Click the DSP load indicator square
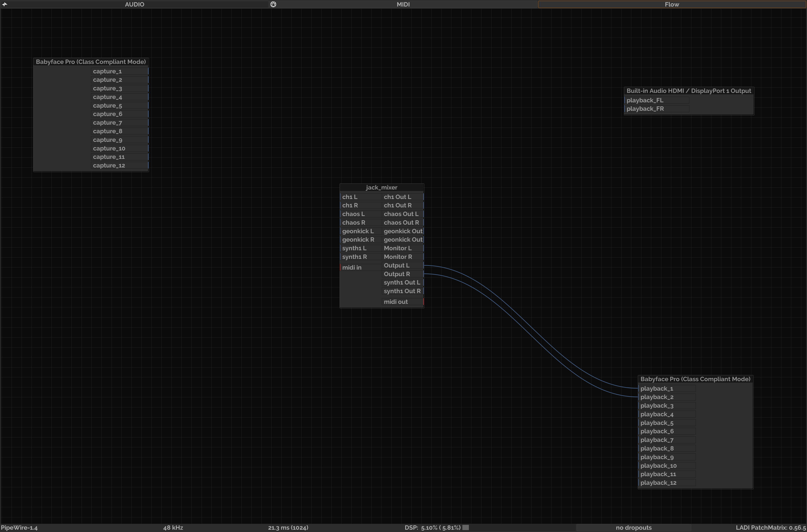This screenshot has width=807, height=532. pos(466,527)
